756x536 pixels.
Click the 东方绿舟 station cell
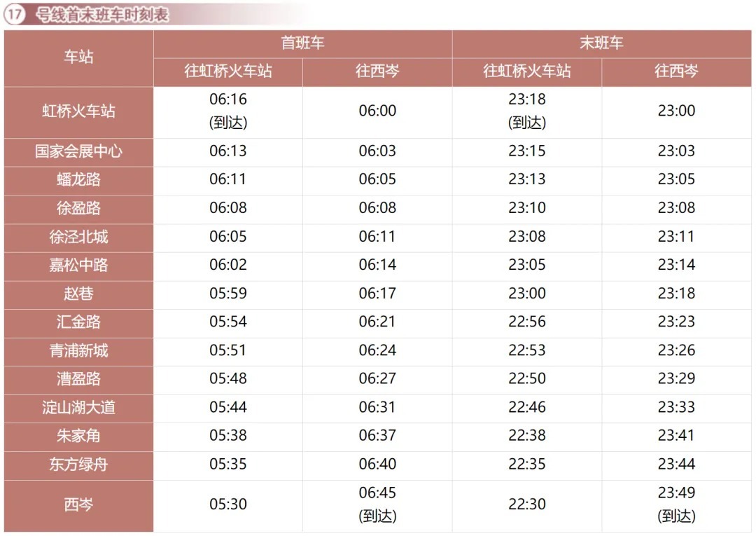[78, 465]
